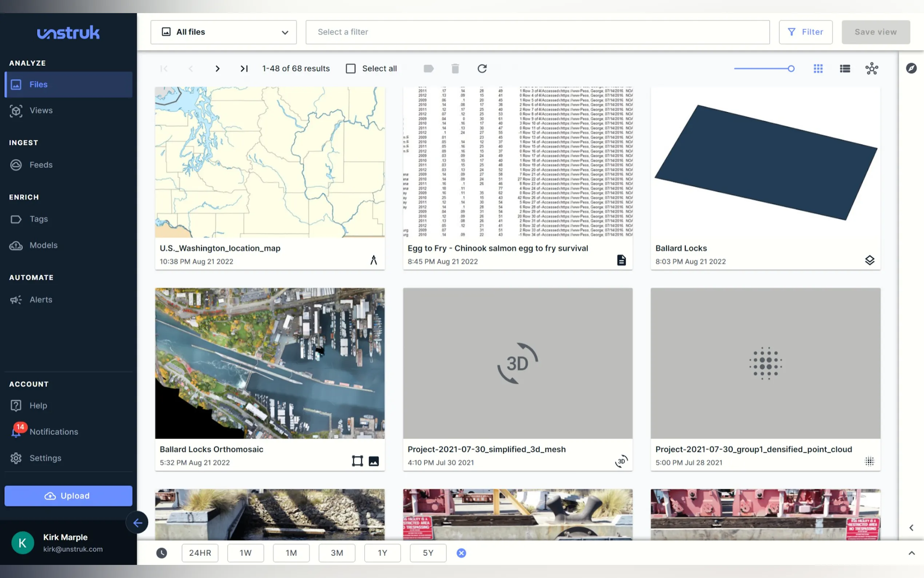
Task: Toggle the 1Y time range filter
Action: (382, 553)
